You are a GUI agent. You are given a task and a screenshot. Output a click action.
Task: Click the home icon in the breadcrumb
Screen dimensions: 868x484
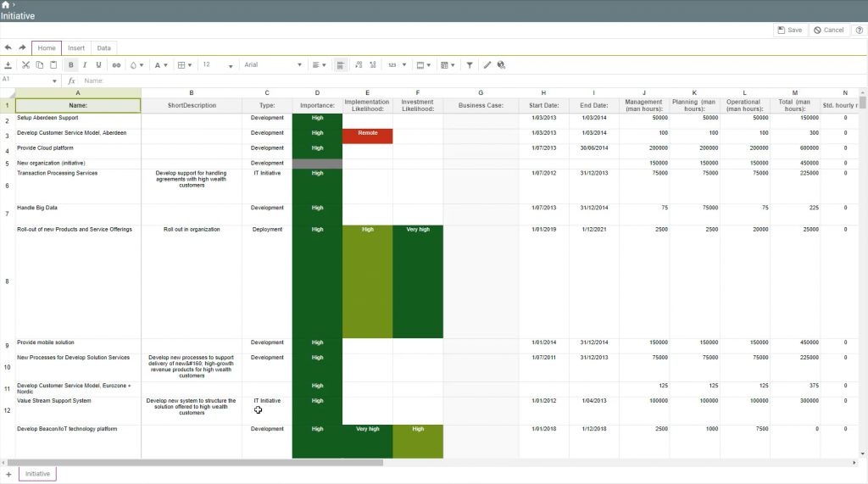click(x=5, y=5)
